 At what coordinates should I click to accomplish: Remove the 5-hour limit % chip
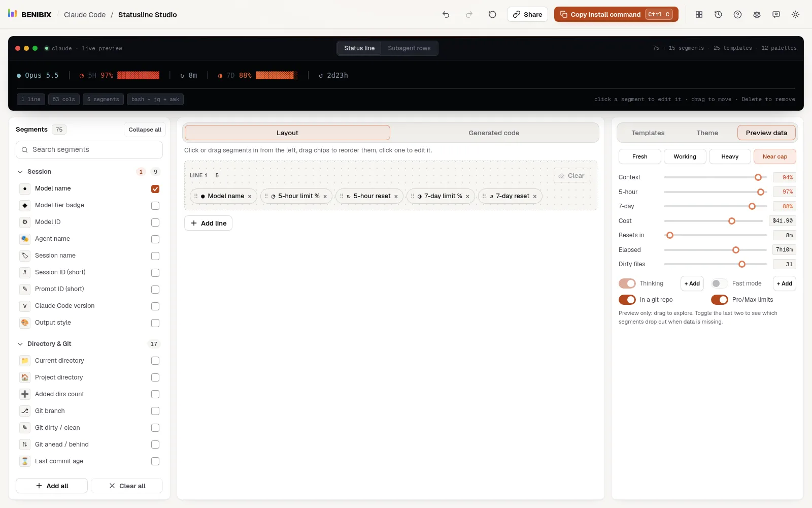(325, 197)
